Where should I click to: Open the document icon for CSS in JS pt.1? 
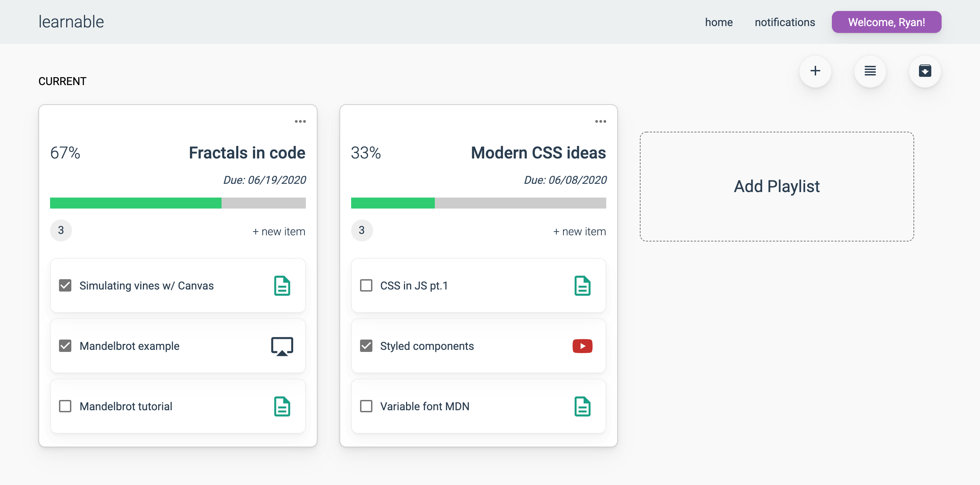[583, 285]
